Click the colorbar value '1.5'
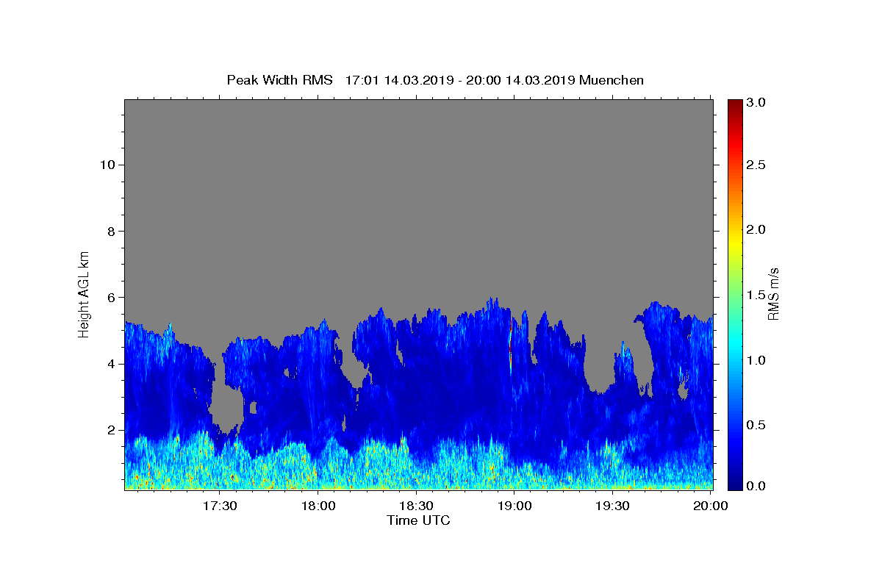Viewport: 882px width, 588px height. [x=756, y=295]
